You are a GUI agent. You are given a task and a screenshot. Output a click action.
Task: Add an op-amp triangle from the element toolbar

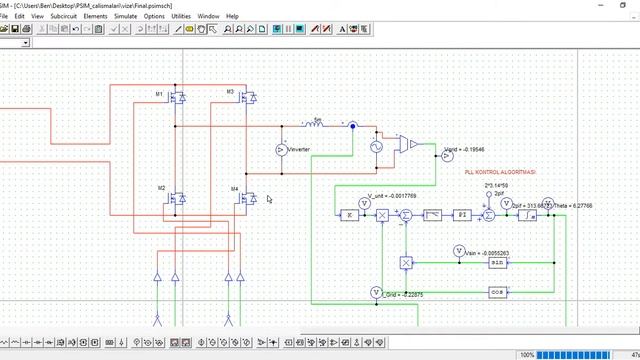click(334, 342)
